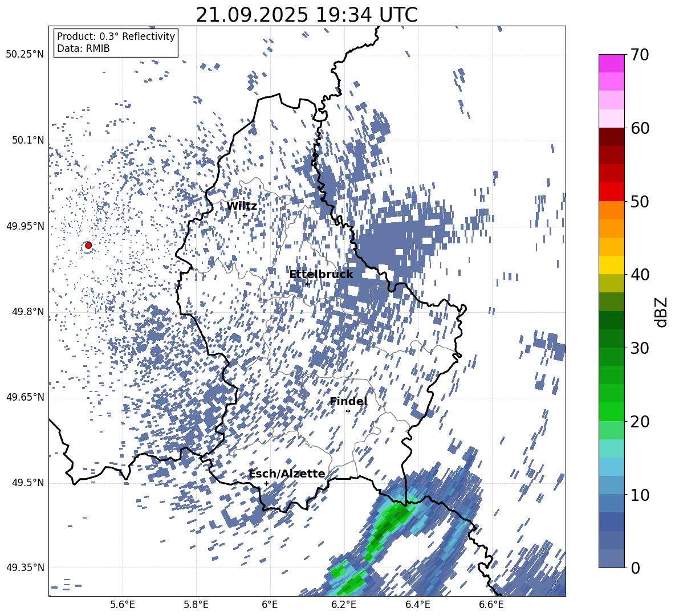Screen dimensions: 675x616
Task: Click the colorbar value 60
Action: click(640, 128)
